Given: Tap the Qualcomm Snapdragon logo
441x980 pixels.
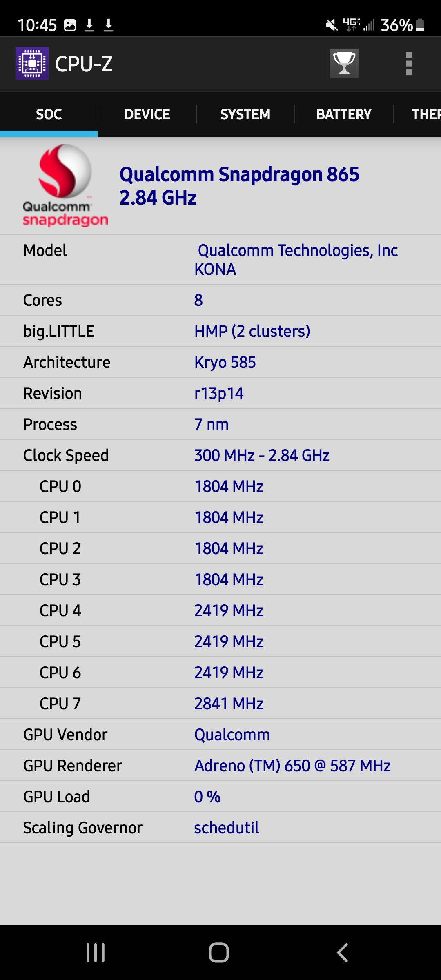Looking at the screenshot, I should 65,185.
